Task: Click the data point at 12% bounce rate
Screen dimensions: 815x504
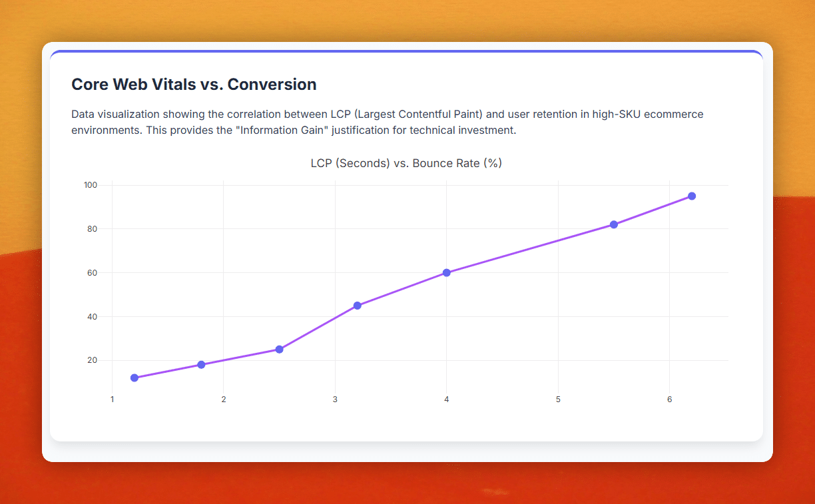Action: 135,378
